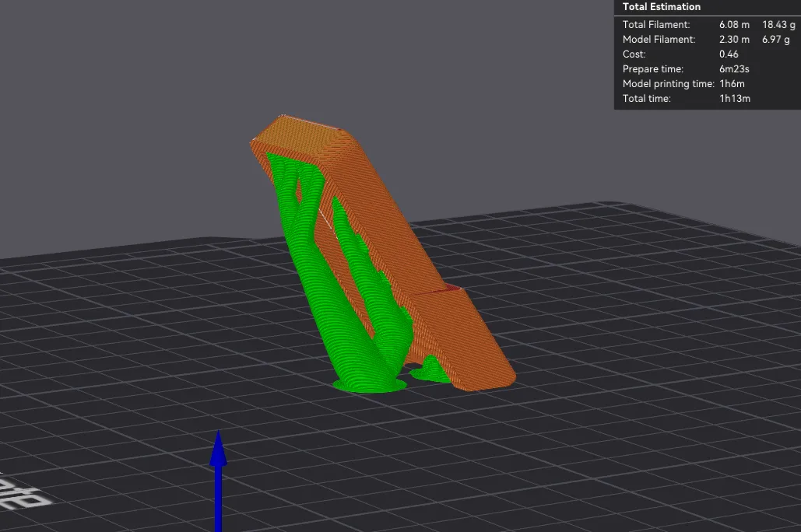Click the 6.08 m filament length value
The height and width of the screenshot is (532, 801).
(x=734, y=25)
